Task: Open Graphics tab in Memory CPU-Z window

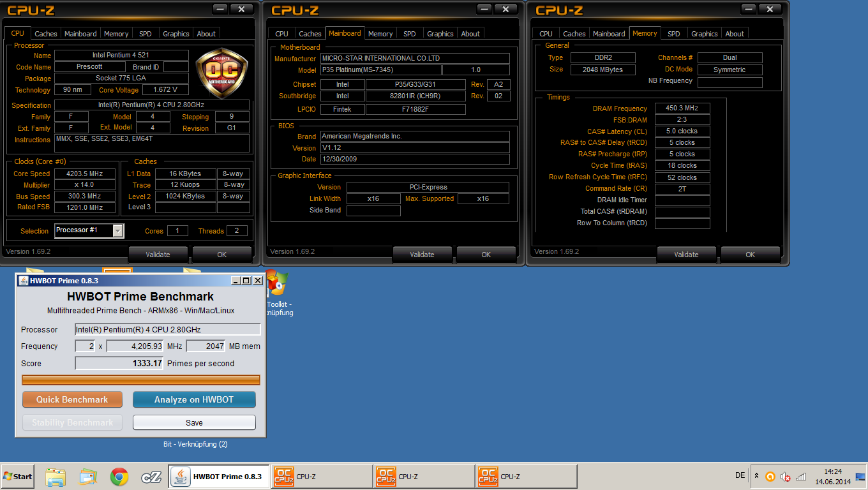Action: click(705, 34)
